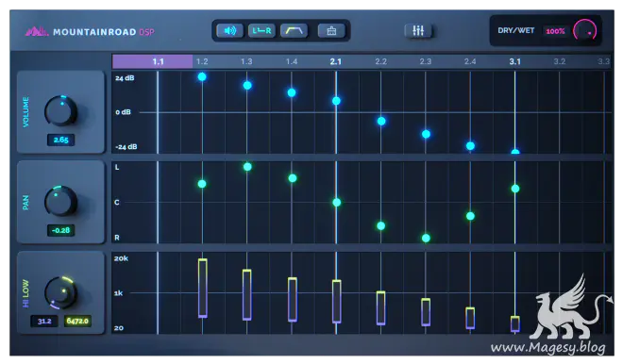Click the volume node at step 1.2
This screenshot has width=623, height=364.
(x=202, y=76)
